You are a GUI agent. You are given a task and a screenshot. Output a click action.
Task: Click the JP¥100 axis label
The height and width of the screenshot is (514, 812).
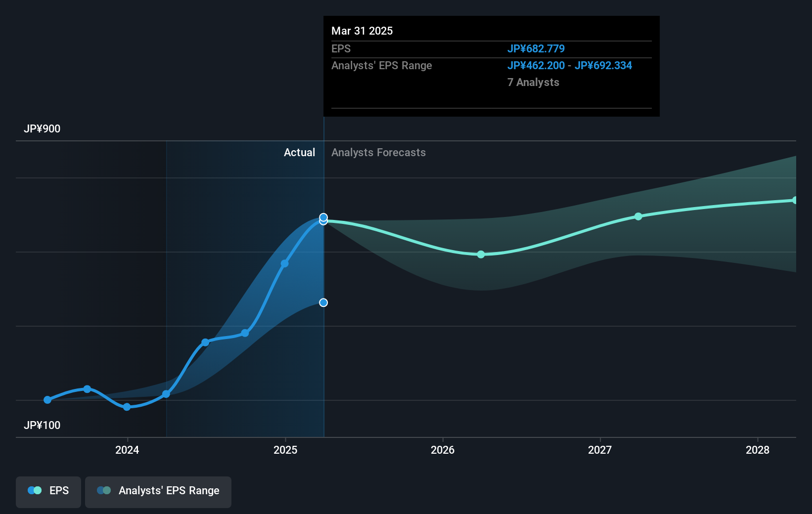coord(42,425)
